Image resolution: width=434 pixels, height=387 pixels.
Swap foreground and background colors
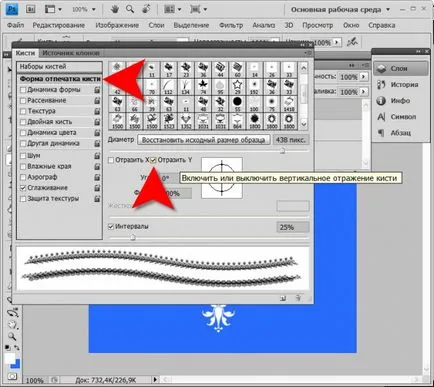coord(17,348)
